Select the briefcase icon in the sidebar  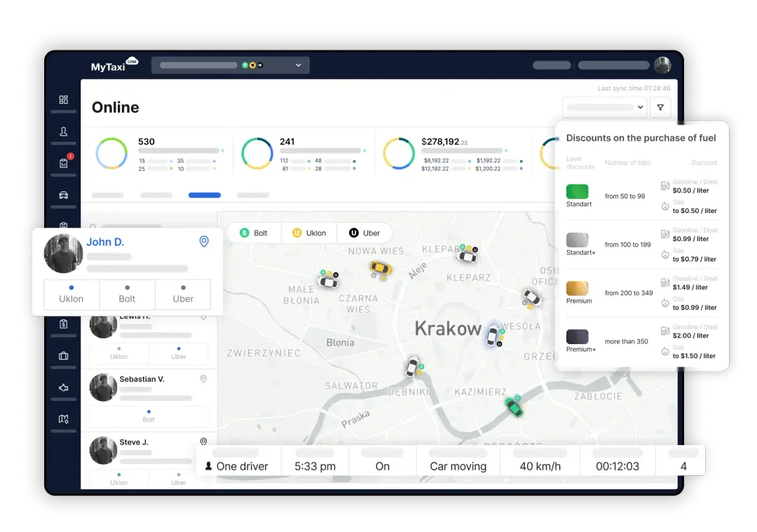[x=63, y=356]
